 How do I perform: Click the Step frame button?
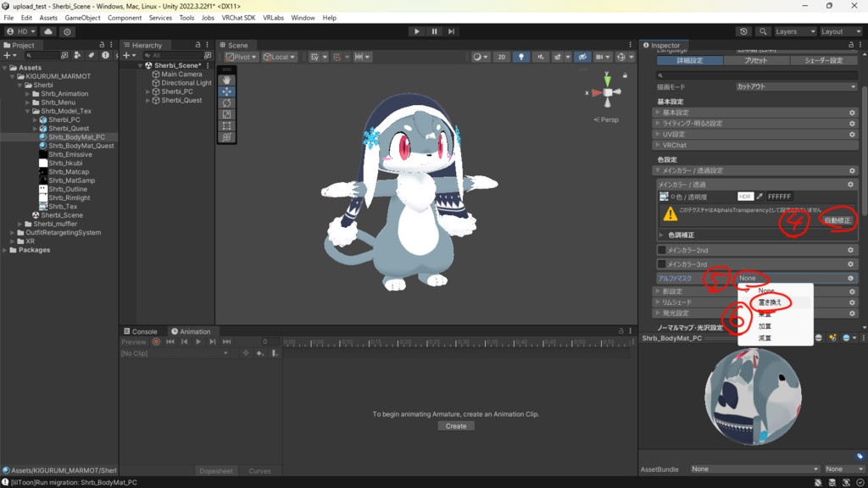coord(451,31)
